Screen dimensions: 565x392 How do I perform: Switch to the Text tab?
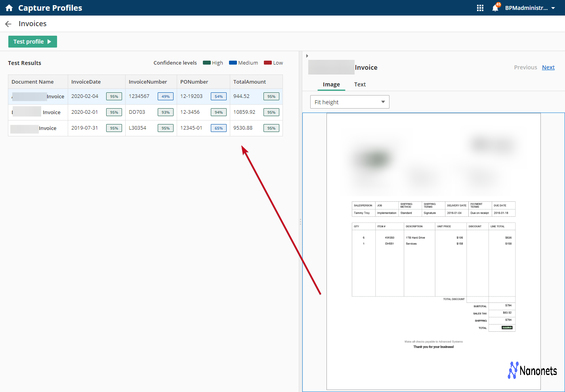pos(360,84)
